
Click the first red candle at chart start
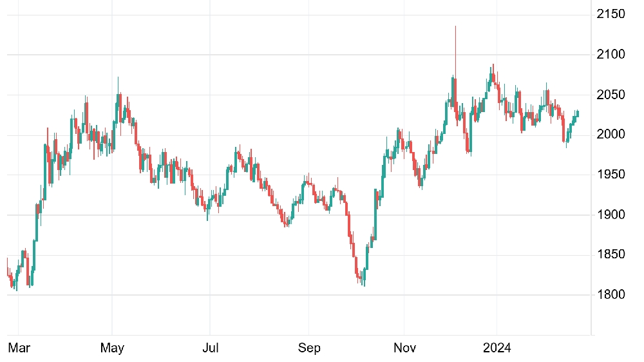[x=7, y=267]
